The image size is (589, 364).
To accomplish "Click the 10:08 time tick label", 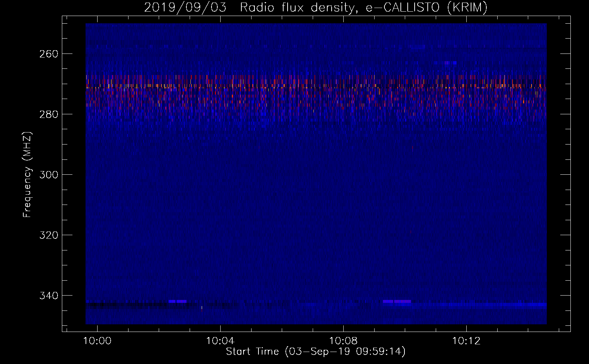I will coord(343,341).
